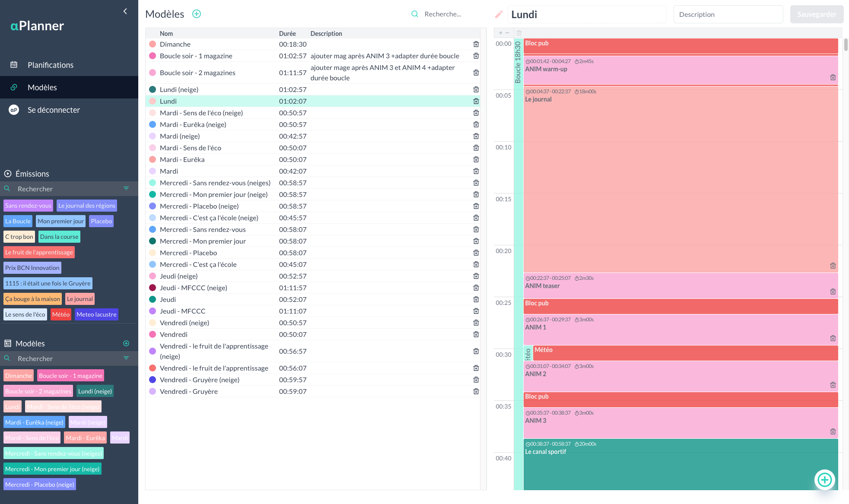Delete the Dimanche model row
The width and height of the screenshot is (849, 504).
coord(476,44)
